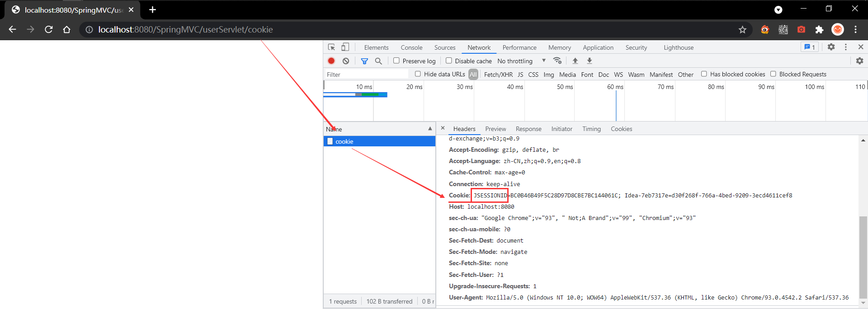Image resolution: width=868 pixels, height=309 pixels.
Task: Enable the Disable cache checkbox
Action: [448, 61]
